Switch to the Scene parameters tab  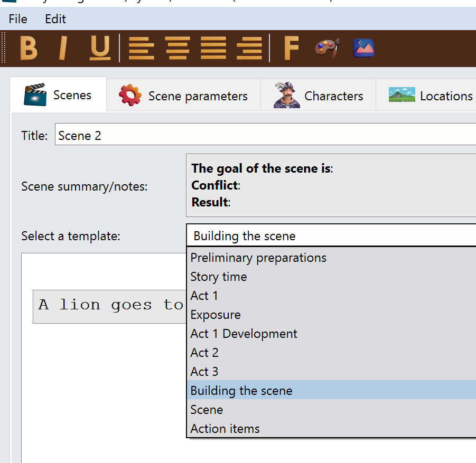click(183, 96)
